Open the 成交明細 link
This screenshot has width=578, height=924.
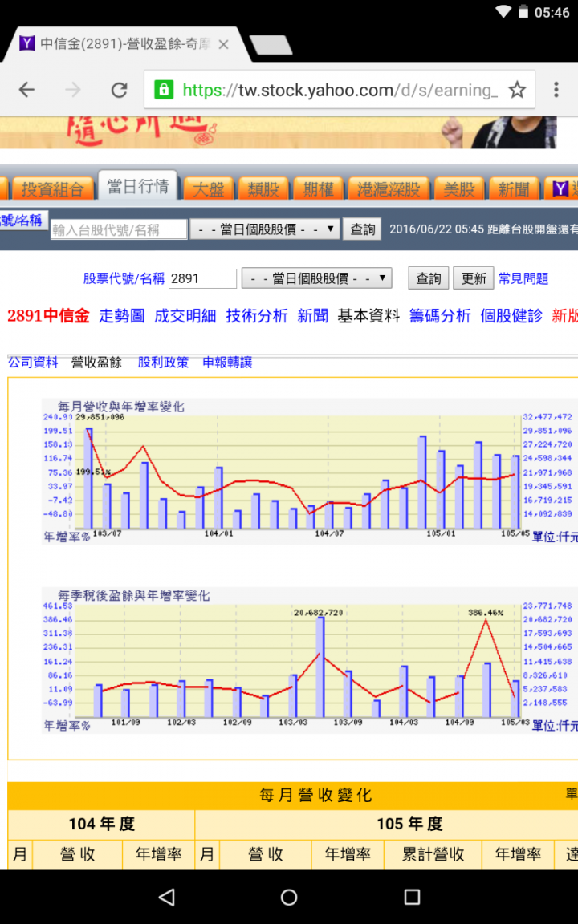185,316
